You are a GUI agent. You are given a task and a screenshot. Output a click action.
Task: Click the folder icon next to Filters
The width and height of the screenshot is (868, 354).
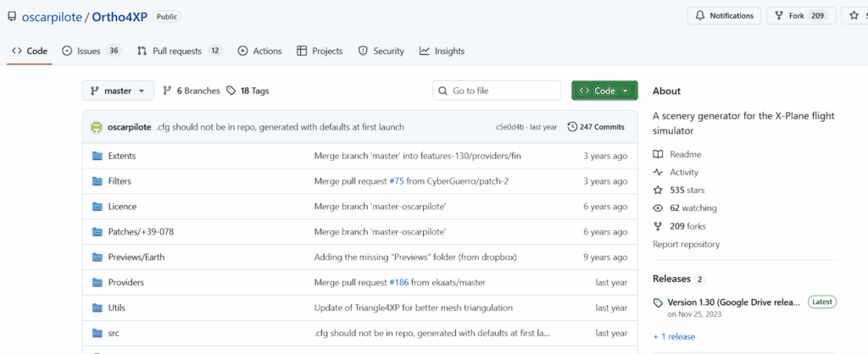point(98,181)
